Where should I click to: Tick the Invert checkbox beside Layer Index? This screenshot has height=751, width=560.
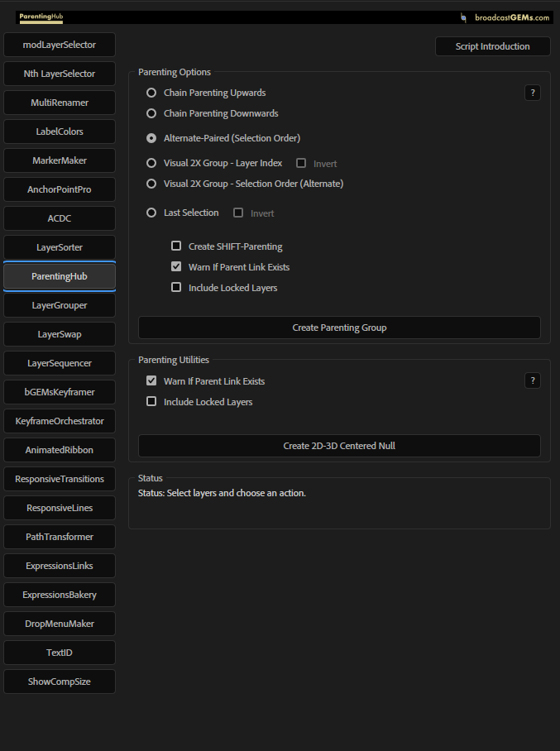[x=302, y=164]
